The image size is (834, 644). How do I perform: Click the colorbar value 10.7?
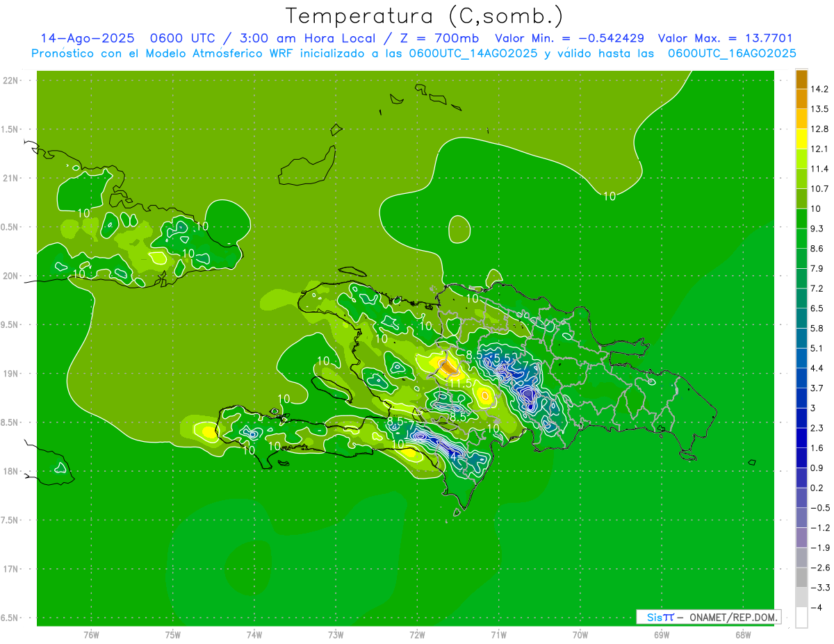point(820,188)
